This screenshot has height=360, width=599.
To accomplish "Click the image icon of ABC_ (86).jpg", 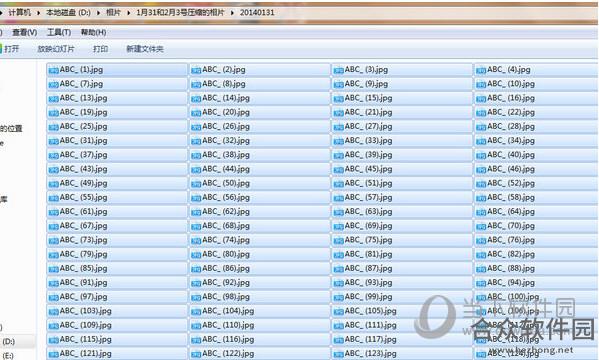I will (x=196, y=269).
